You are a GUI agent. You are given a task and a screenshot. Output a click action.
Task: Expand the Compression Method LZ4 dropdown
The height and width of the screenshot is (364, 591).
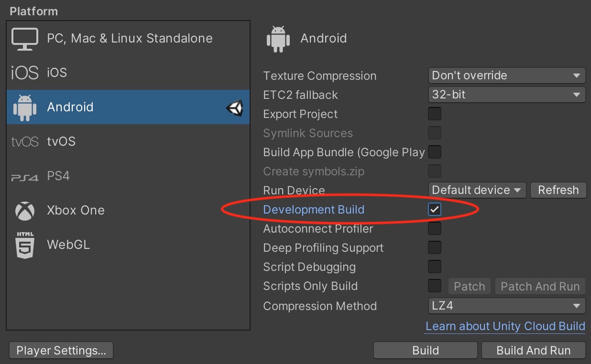pos(507,306)
